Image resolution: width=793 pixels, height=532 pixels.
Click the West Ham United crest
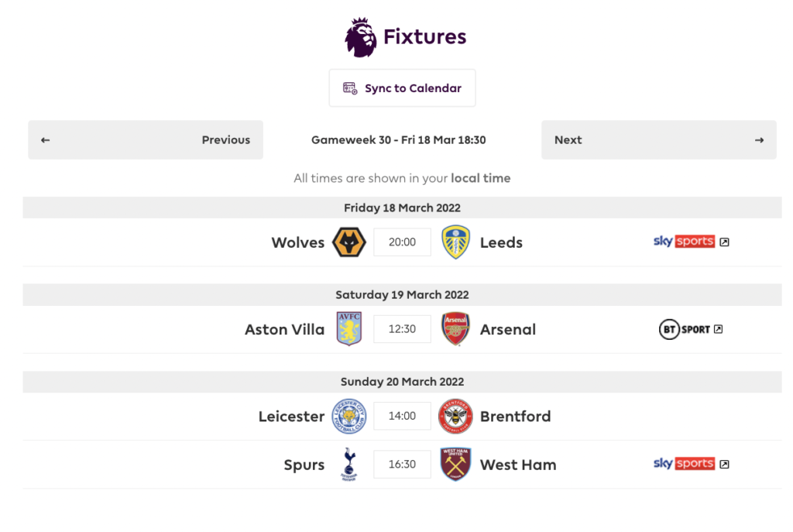pos(456,464)
